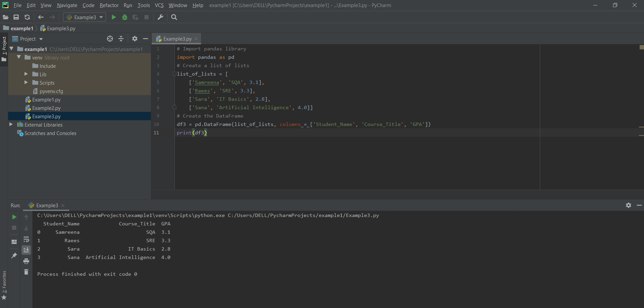
Task: Click the locate-file crosshair icon in Project panel
Action: [110, 39]
